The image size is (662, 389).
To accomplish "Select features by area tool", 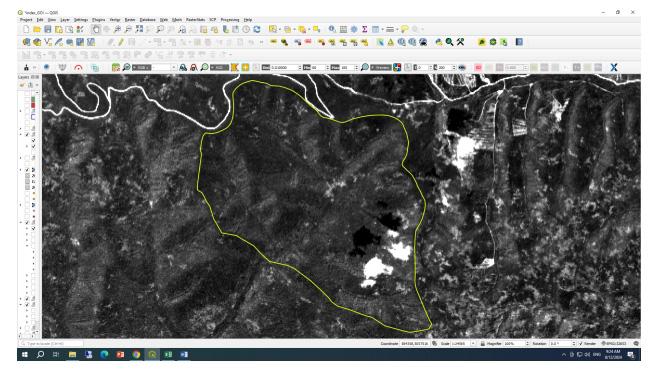I will coord(273,29).
